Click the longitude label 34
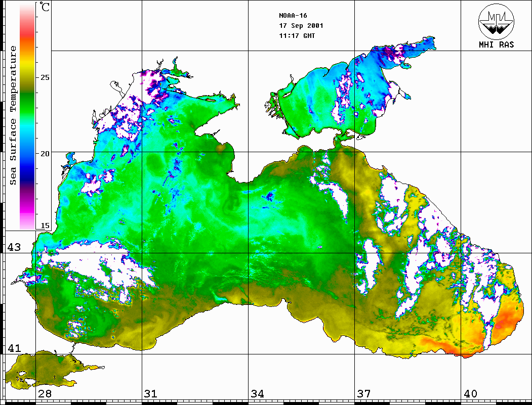This screenshot has height=405, width=532. 257,393
